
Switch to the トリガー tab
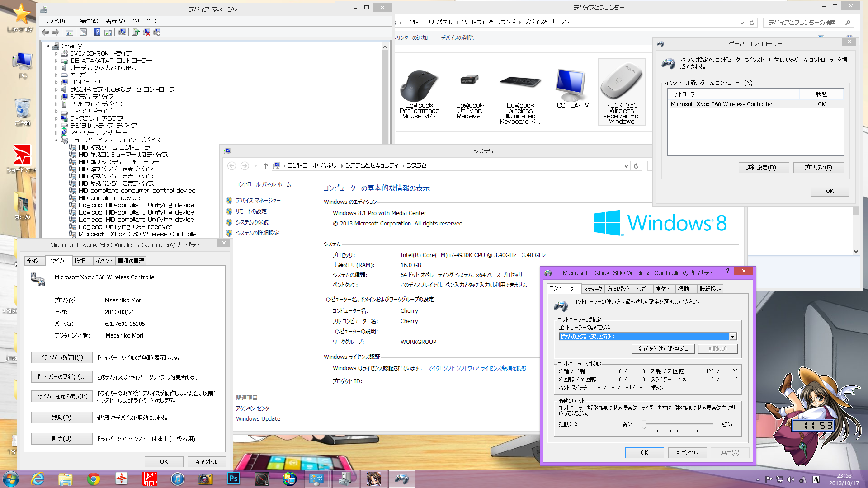point(642,289)
